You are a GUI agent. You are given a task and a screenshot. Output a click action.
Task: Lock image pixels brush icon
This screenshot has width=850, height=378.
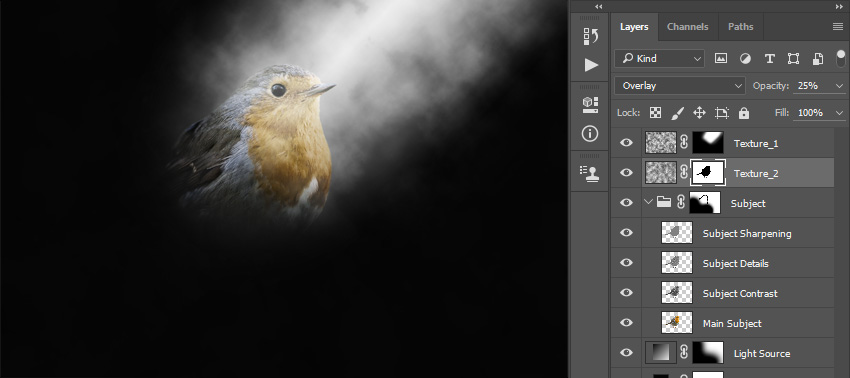678,113
